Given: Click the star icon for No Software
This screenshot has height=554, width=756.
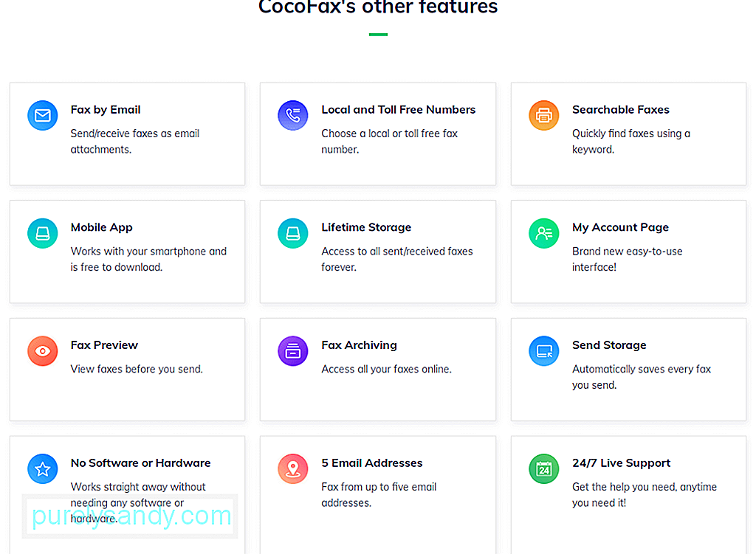Looking at the screenshot, I should (42, 468).
